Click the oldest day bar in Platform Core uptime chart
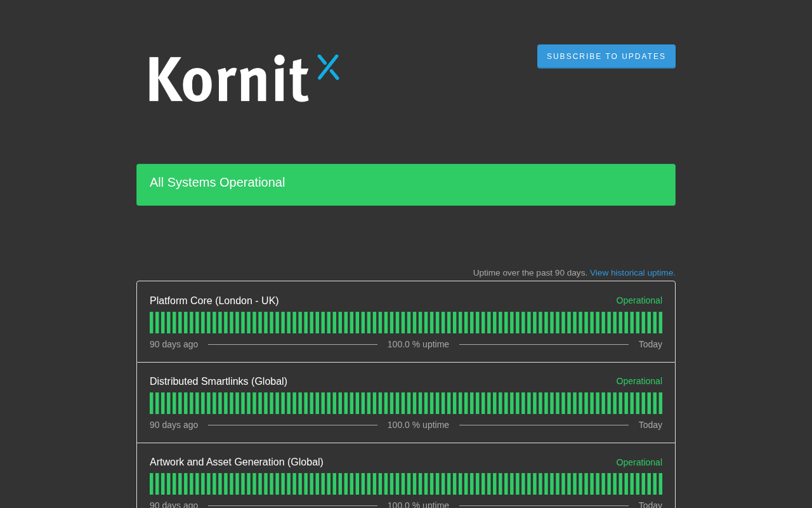This screenshot has width=812, height=508. tap(152, 323)
